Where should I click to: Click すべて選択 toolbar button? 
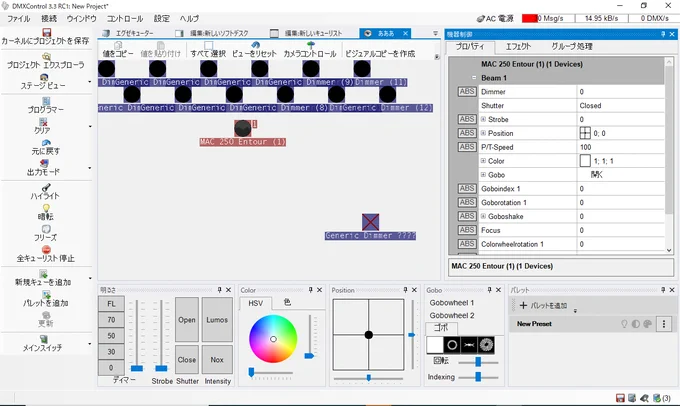point(208,49)
